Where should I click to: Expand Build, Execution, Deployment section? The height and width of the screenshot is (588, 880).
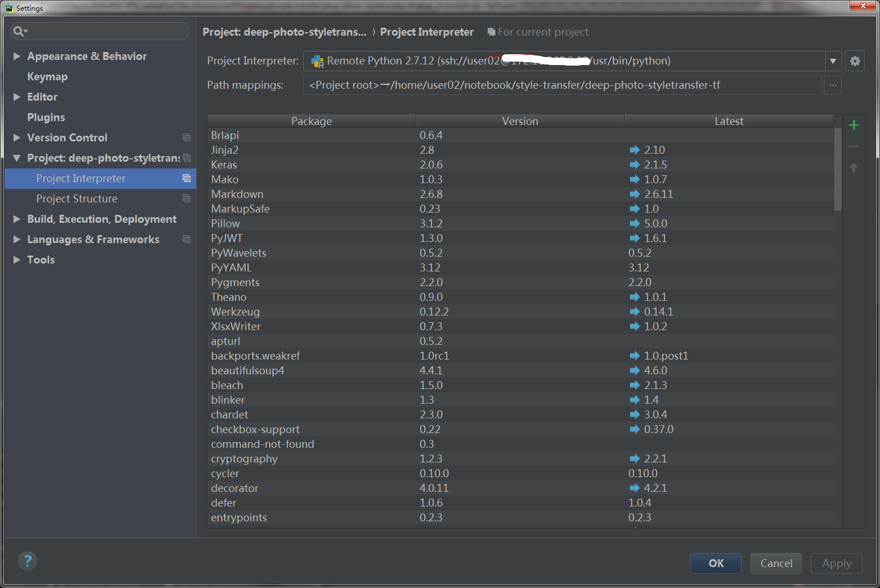coord(17,219)
